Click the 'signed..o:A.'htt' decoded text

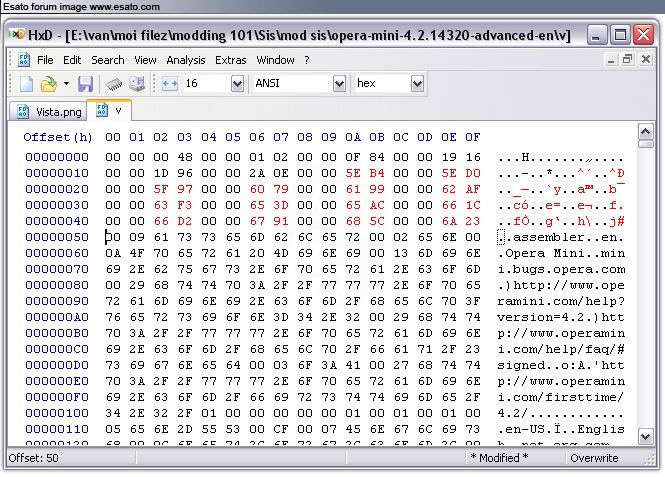pyautogui.click(x=561, y=365)
